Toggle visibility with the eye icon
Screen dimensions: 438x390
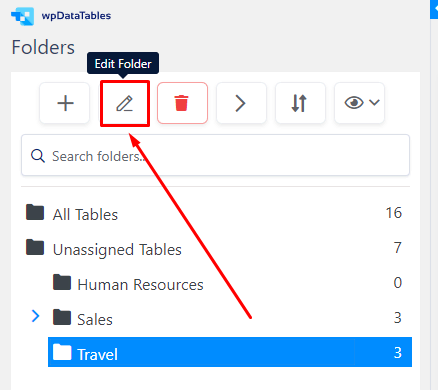(354, 103)
